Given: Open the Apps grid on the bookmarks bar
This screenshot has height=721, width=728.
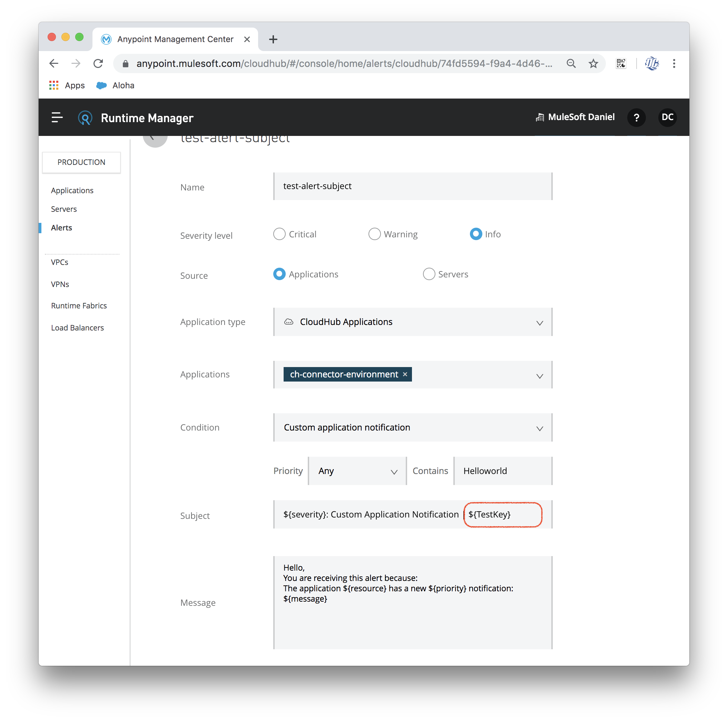Looking at the screenshot, I should [x=54, y=85].
